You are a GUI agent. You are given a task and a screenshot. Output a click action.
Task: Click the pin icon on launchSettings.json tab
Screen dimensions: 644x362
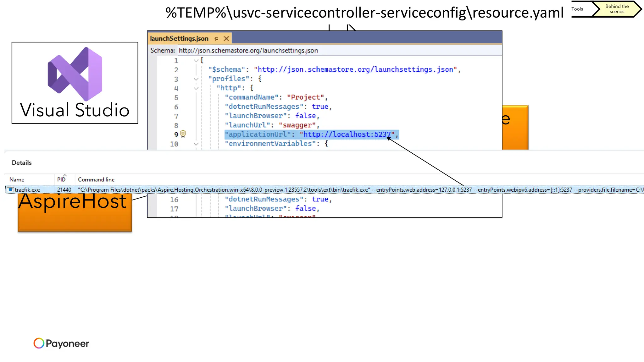coord(216,39)
